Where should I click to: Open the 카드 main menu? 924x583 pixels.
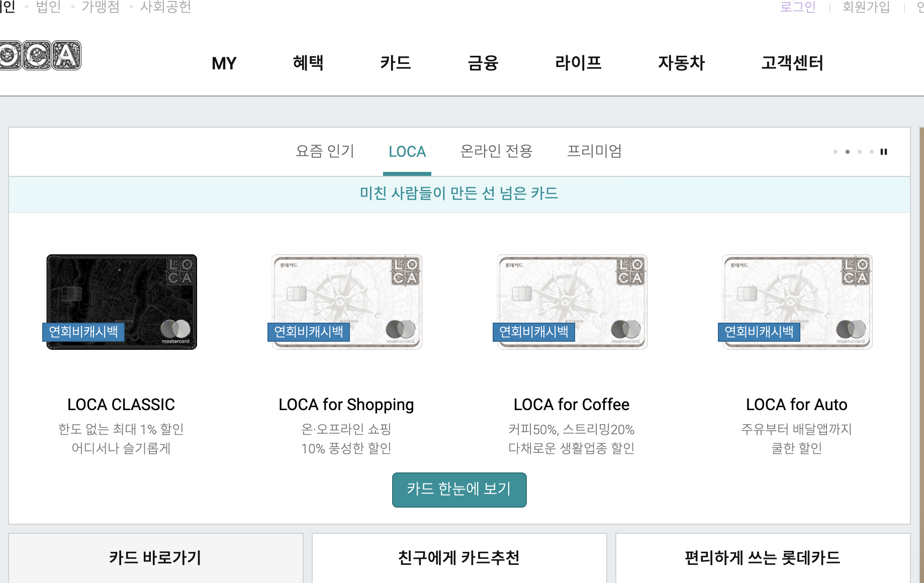396,63
